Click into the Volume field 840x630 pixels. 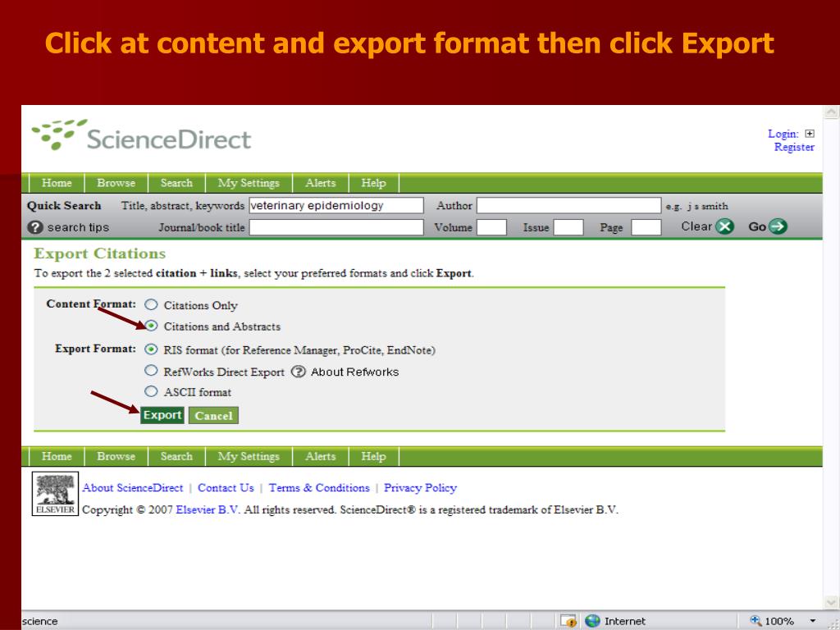click(491, 227)
